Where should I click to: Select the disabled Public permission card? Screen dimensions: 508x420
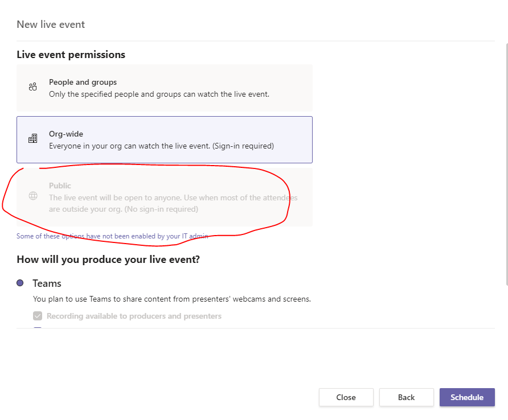[164, 197]
